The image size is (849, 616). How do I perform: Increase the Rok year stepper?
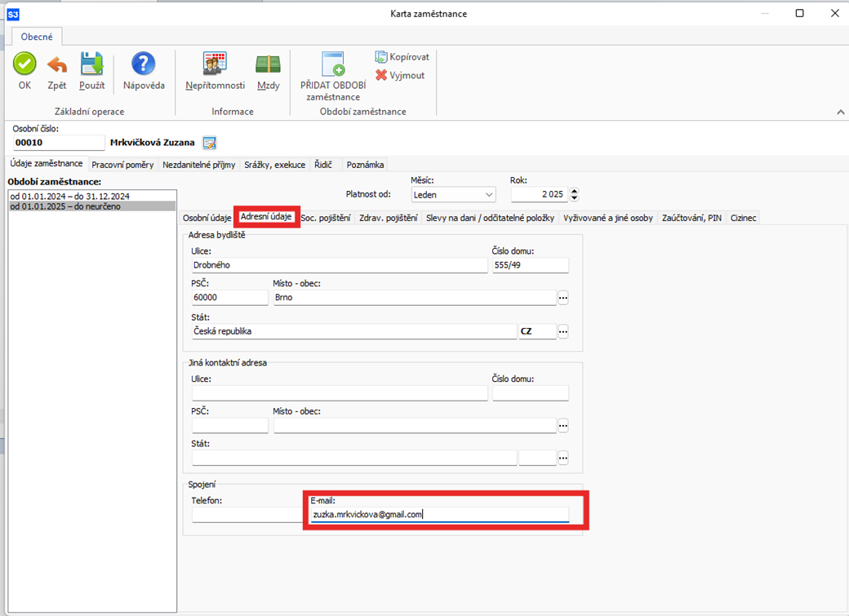[575, 192]
